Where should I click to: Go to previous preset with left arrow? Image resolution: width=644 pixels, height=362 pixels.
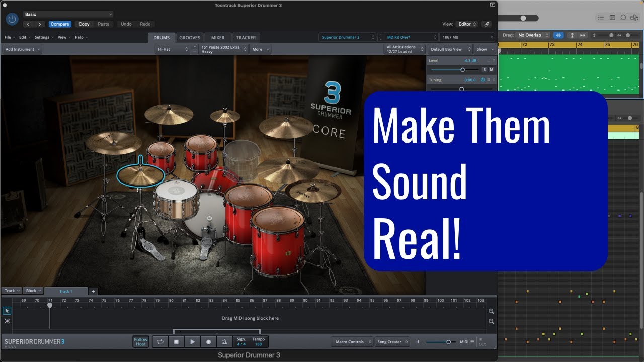28,24
